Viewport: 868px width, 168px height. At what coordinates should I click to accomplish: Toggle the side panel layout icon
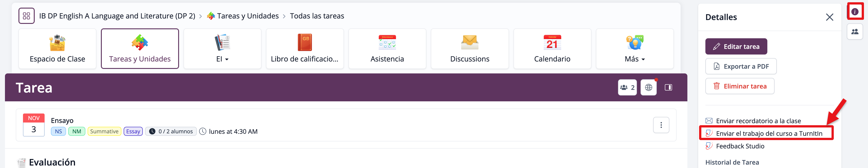tap(668, 88)
